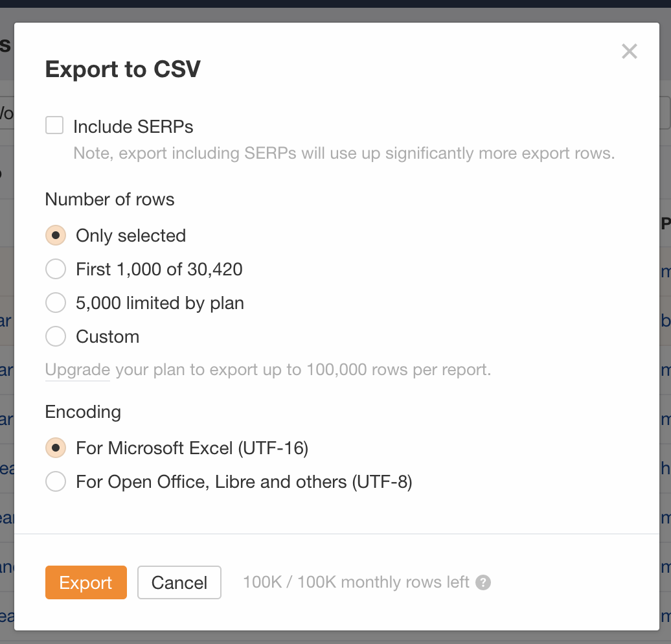The height and width of the screenshot is (644, 671).
Task: Click the Export to CSV dialog title
Action: [123, 69]
